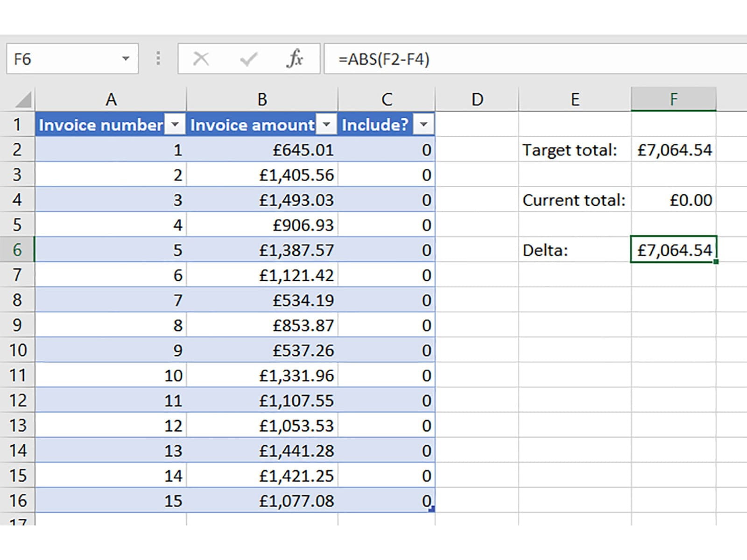This screenshot has width=747, height=560.
Task: Click the Cancel X icon in formula bar
Action: pos(201,59)
